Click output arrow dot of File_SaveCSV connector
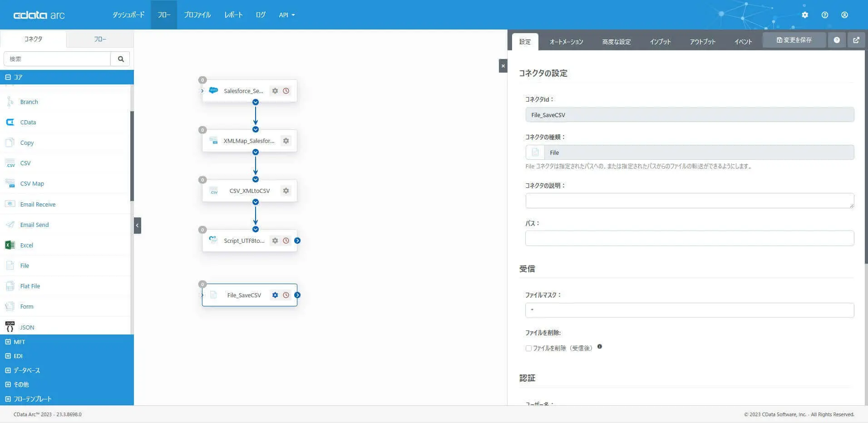 297,295
